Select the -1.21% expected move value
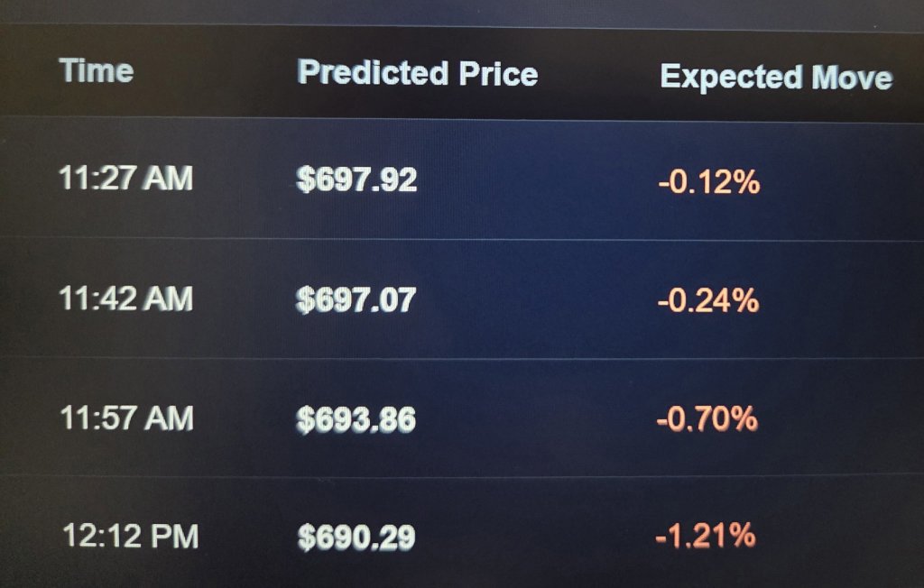 coord(706,535)
